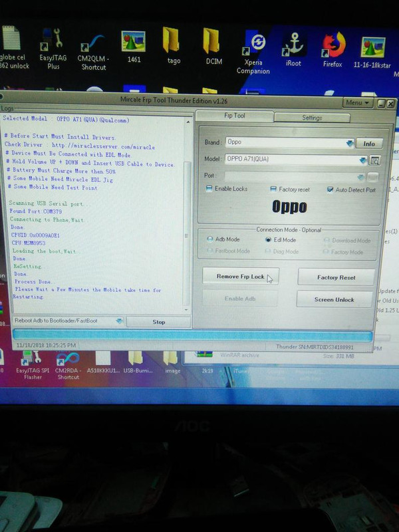Viewport: 399px width, 532px height.
Task: Launch Firefox from desktop
Action: pos(333,49)
